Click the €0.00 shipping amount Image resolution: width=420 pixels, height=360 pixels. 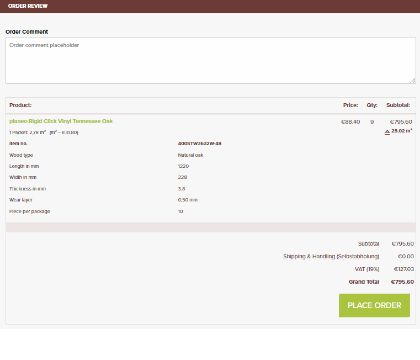pos(406,256)
